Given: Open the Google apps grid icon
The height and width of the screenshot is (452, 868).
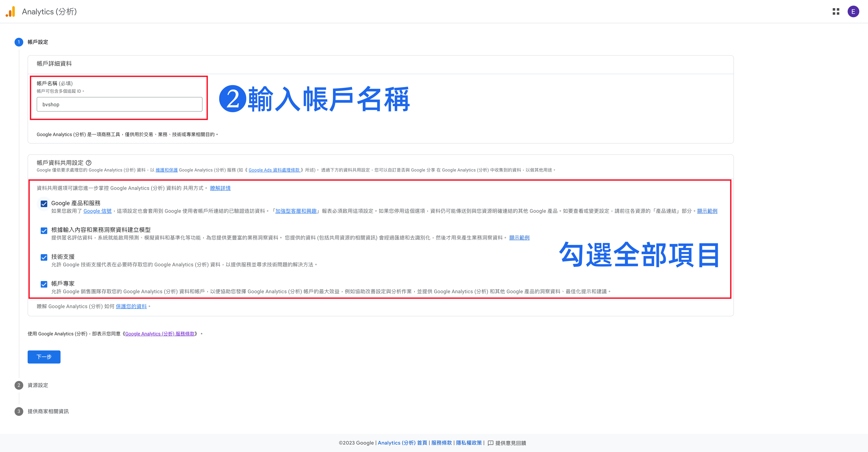Looking at the screenshot, I should tap(836, 11).
